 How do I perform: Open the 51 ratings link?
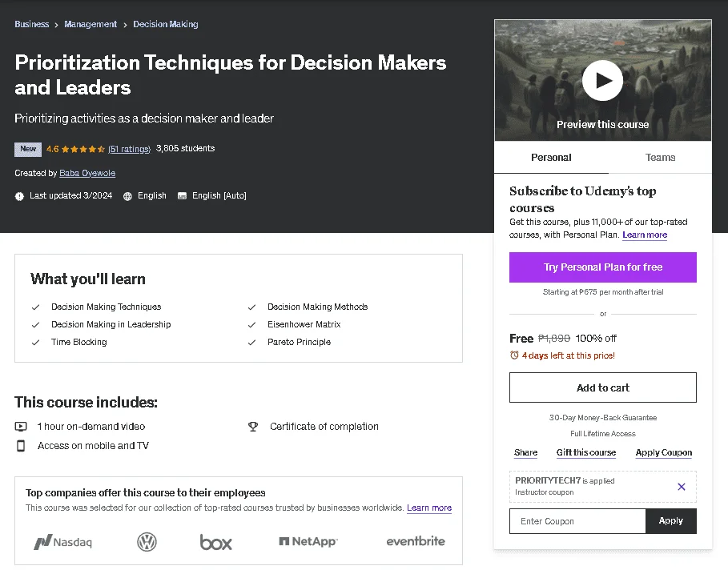pyautogui.click(x=129, y=149)
